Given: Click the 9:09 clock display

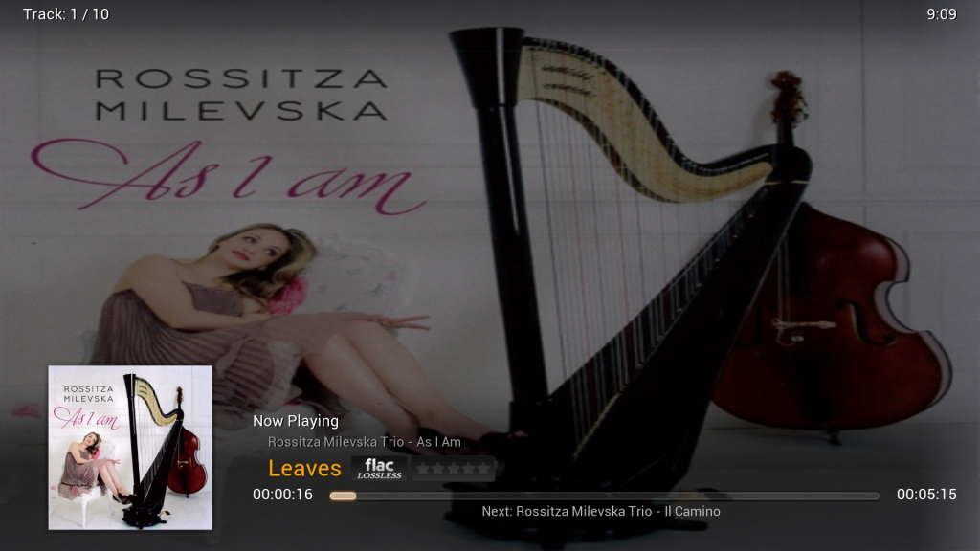Looking at the screenshot, I should point(942,14).
